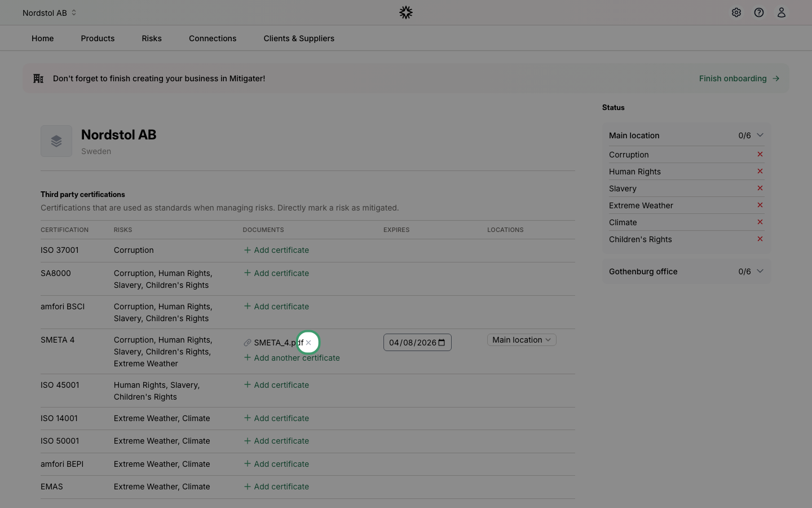812x508 pixels.
Task: Click the EXPIRES column header
Action: [396, 230]
